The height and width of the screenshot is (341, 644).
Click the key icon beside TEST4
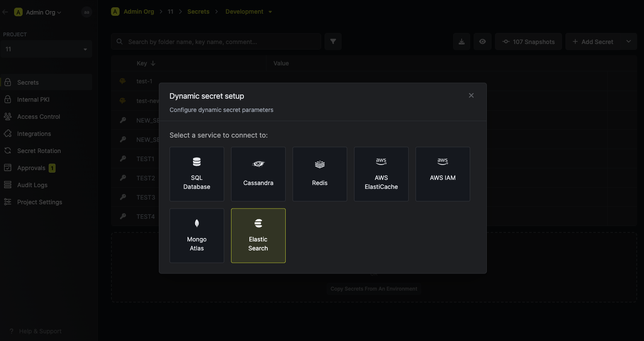[123, 216]
